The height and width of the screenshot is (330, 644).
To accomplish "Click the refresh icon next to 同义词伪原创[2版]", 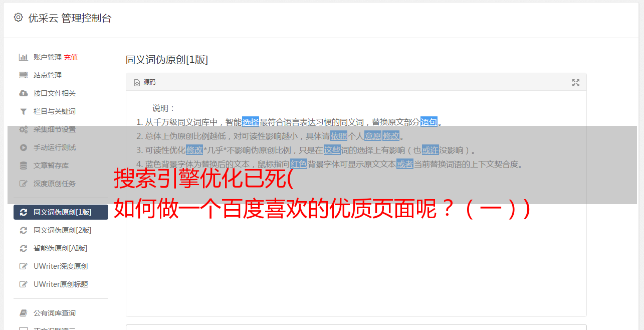I will pyautogui.click(x=23, y=230).
